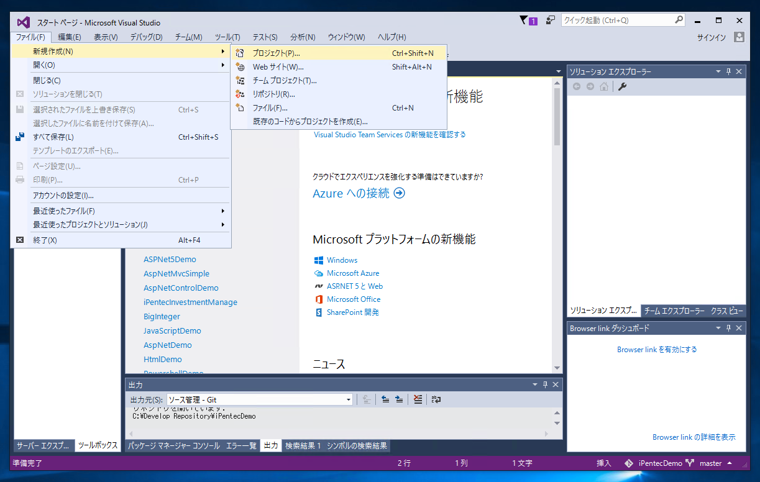Click the Solution Explorer forward arrow icon
The width and height of the screenshot is (760, 482).
coord(590,87)
